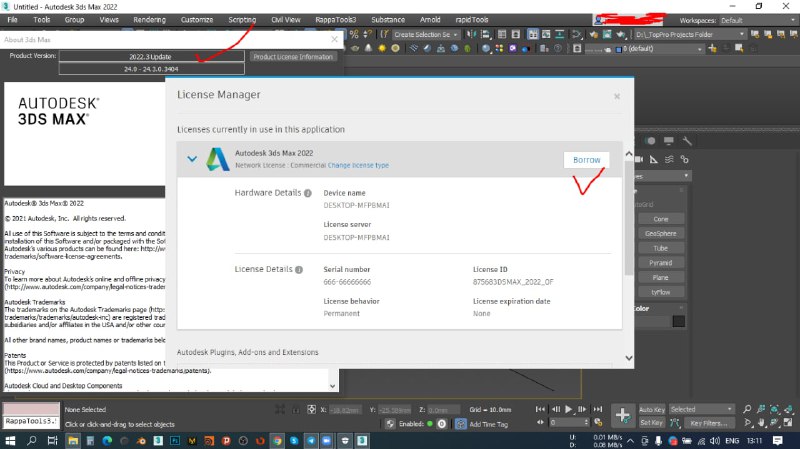Select the Space Warps category icon
800x449 pixels.
[x=669, y=160]
